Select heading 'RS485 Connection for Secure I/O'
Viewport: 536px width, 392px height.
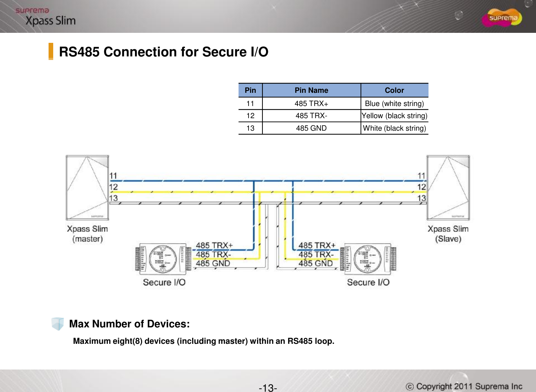[x=164, y=52]
